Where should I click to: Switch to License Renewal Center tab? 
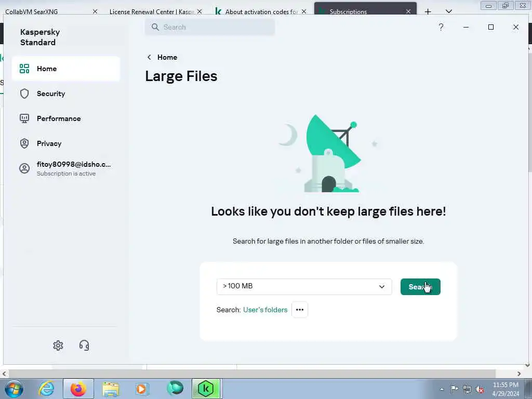151,11
